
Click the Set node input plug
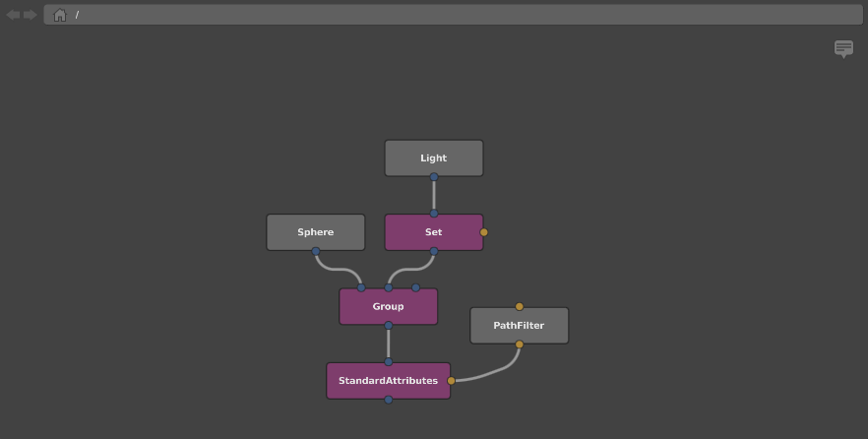click(434, 214)
